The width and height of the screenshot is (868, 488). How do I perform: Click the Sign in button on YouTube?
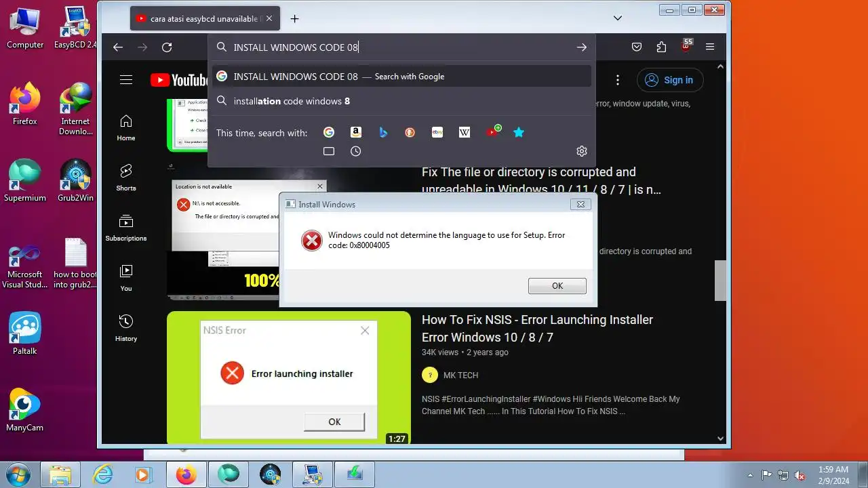(670, 80)
